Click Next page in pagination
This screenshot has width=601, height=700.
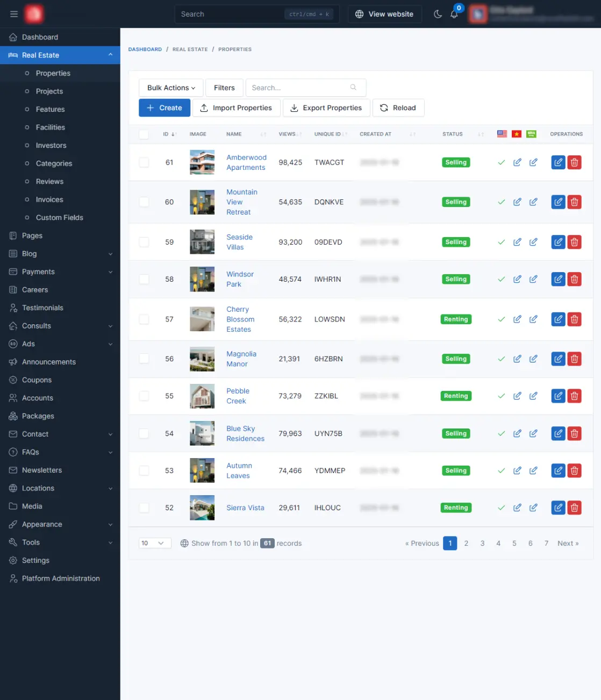point(568,543)
